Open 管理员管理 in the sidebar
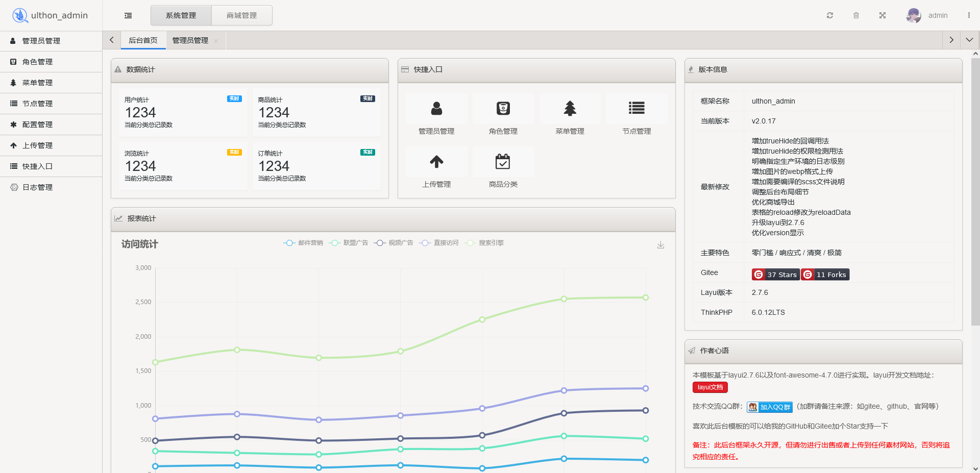 click(51, 41)
